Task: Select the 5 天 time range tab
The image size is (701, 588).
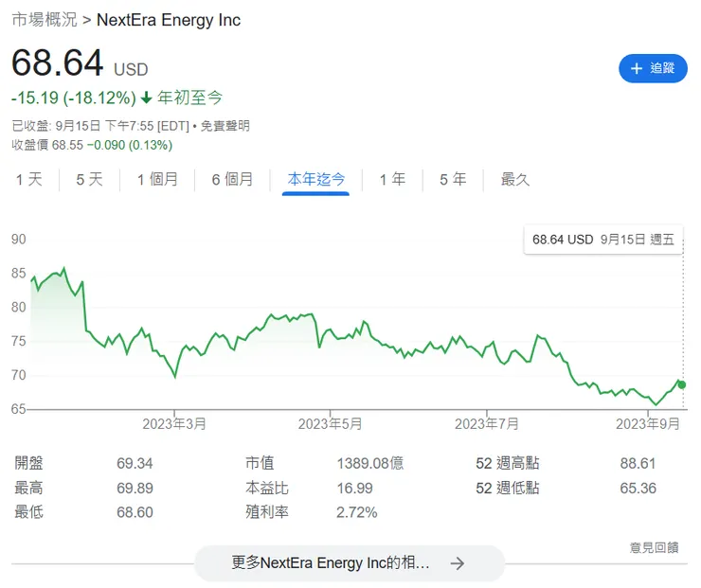Action: point(89,180)
